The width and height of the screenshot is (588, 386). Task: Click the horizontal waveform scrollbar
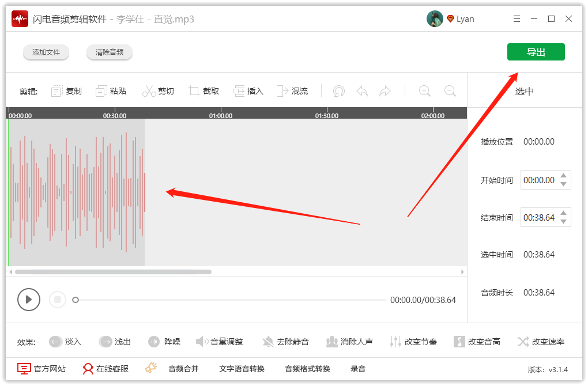(113, 272)
